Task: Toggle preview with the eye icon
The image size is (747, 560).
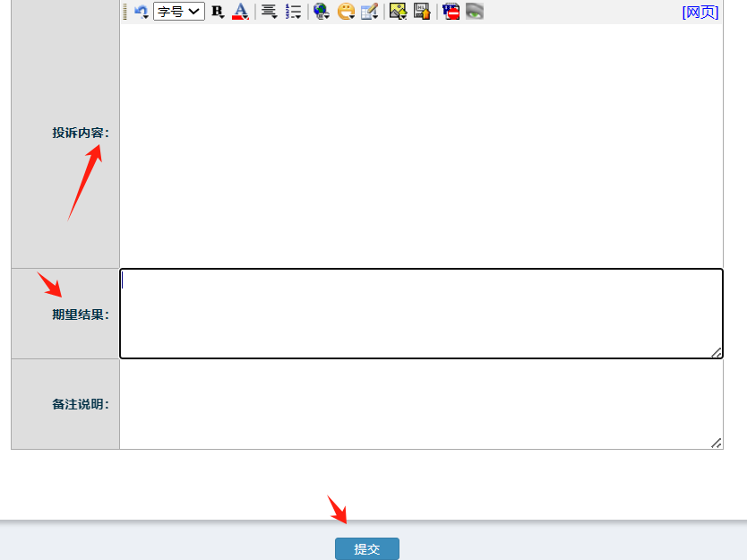Action: (x=475, y=12)
